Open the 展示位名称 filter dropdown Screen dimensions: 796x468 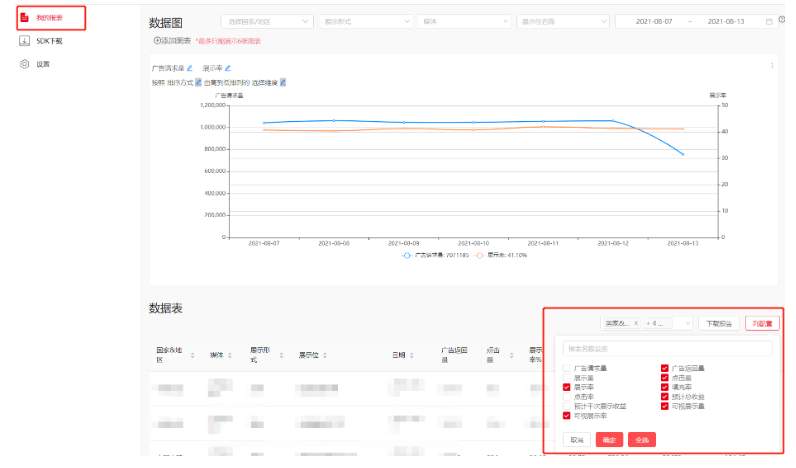[562, 21]
